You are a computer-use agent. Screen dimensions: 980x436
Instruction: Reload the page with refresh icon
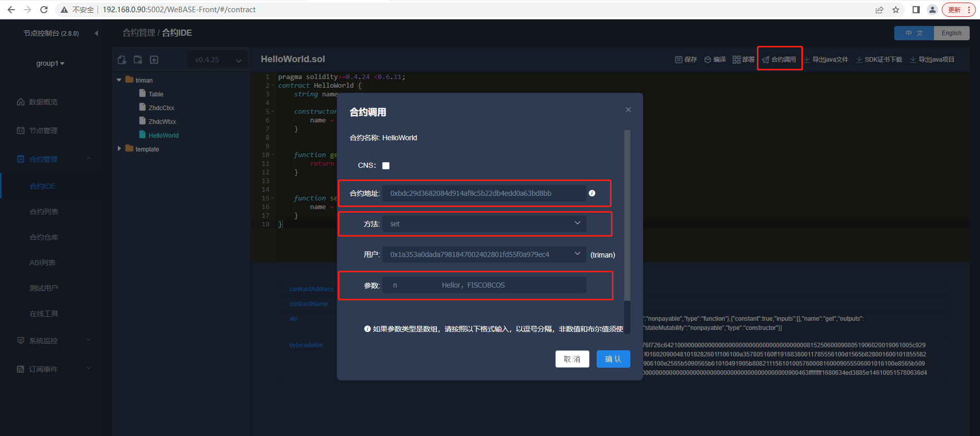point(44,10)
